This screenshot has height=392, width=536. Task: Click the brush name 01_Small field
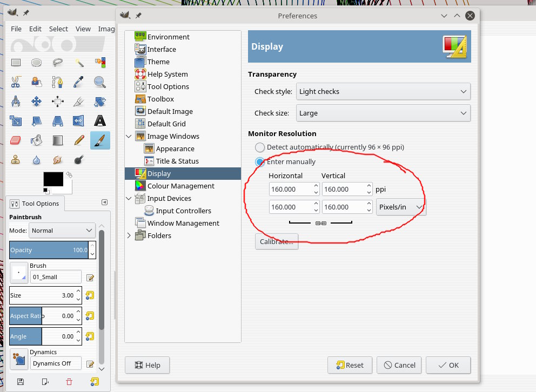tap(56, 277)
